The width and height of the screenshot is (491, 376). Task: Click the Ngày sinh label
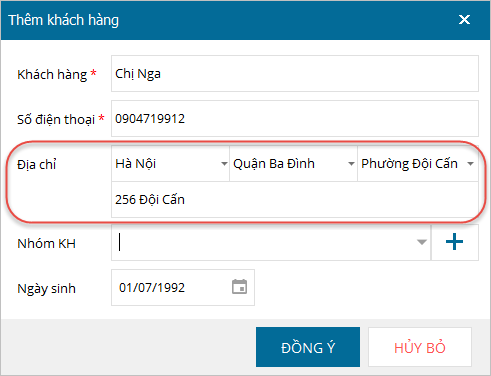(46, 289)
